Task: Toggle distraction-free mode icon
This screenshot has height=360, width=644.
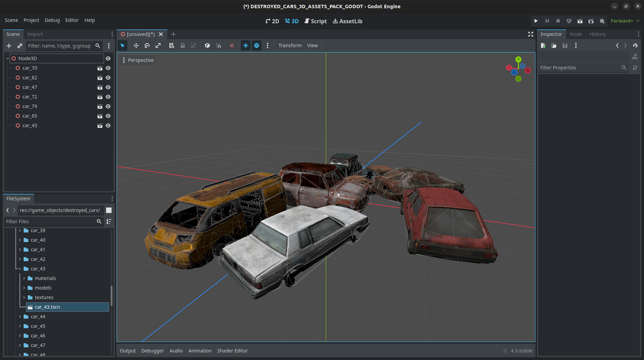Action: point(531,34)
